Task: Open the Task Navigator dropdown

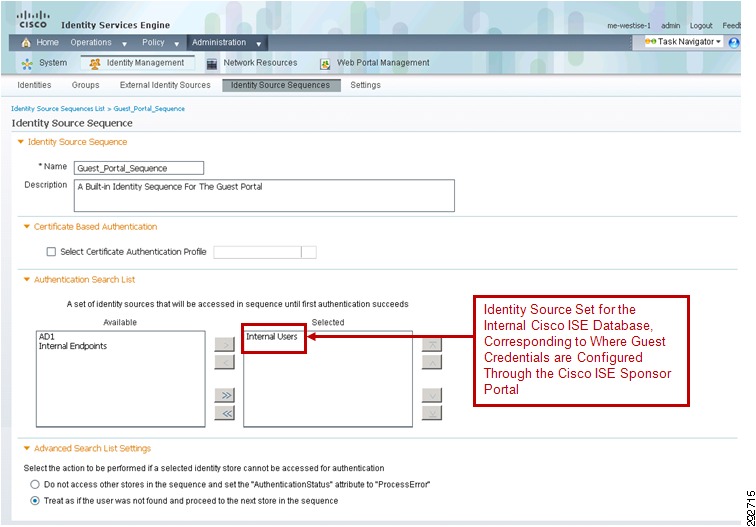Action: (x=718, y=42)
